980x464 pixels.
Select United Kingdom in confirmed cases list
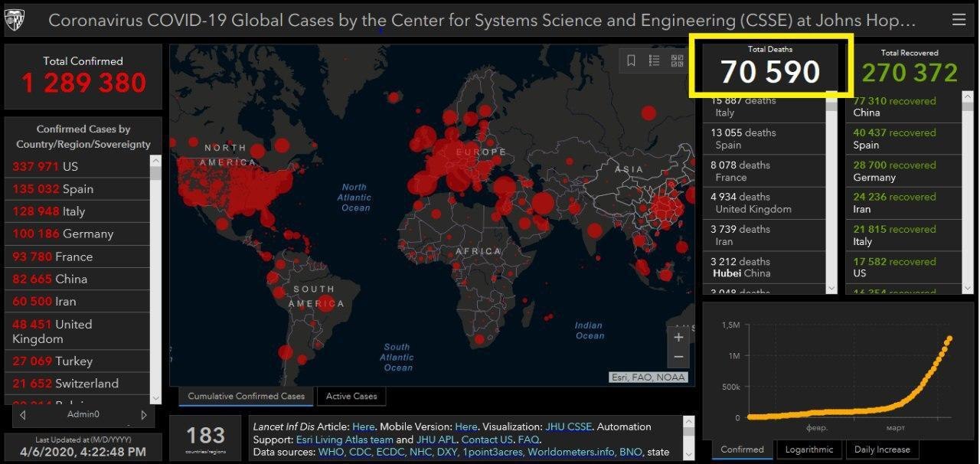(x=77, y=332)
